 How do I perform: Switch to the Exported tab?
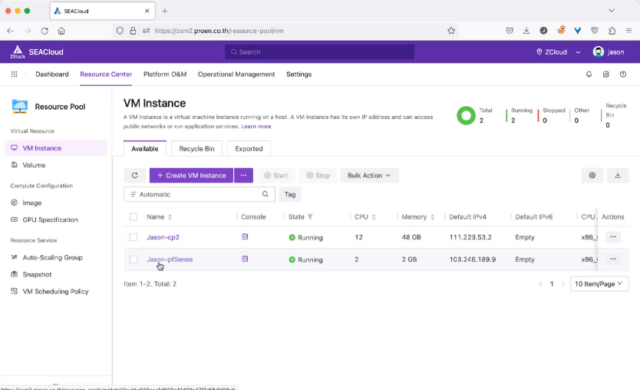249,148
